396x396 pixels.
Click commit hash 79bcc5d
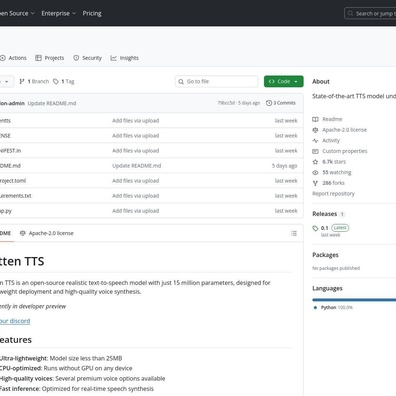pos(226,103)
